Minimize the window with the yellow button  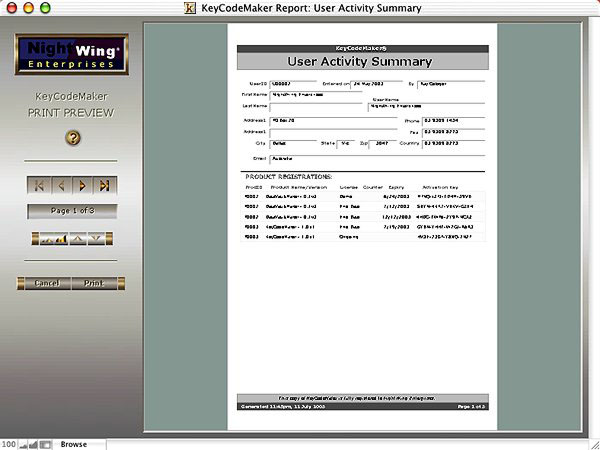(29, 8)
